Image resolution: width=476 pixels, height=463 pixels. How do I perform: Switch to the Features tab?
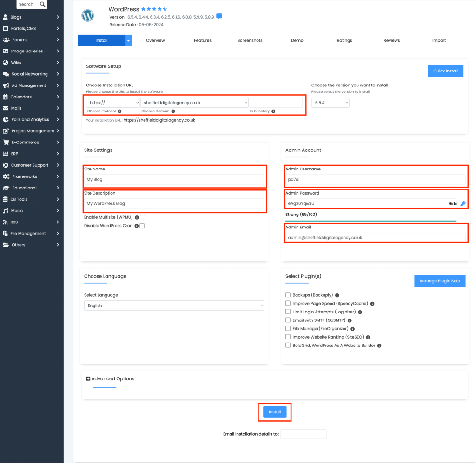[203, 40]
